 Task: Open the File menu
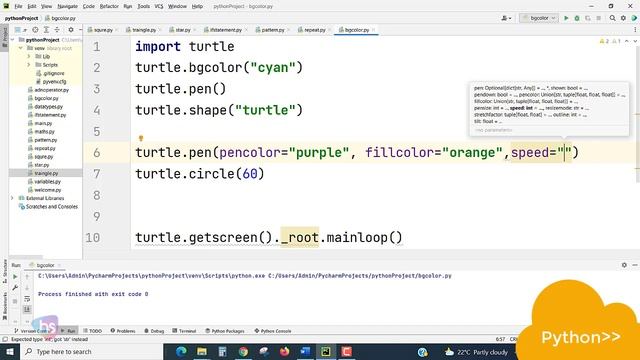(18, 6)
